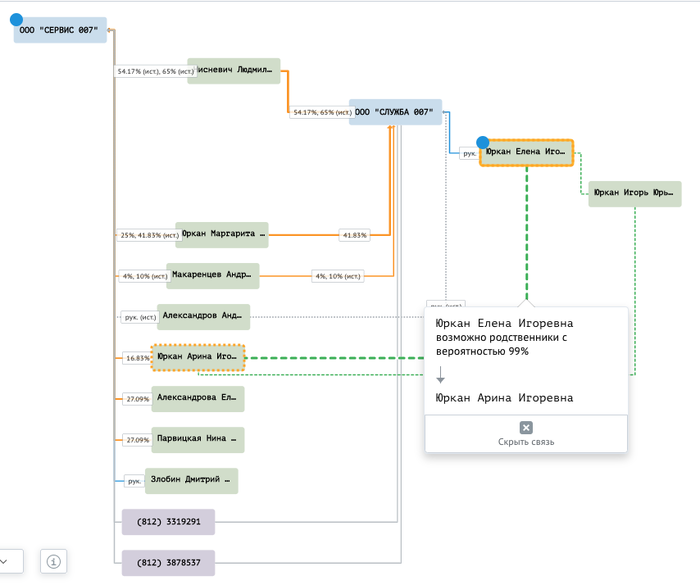This screenshot has height=585, width=700.
Task: Click blue dot on ООО "СЕРВИС 007" node
Action: pyautogui.click(x=16, y=19)
